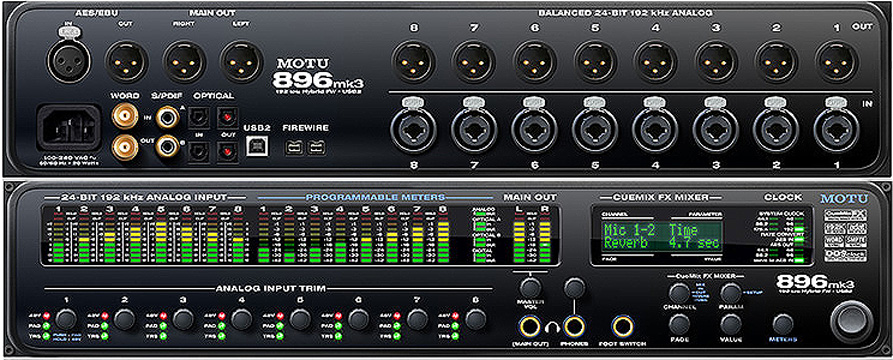Click the CHANNEL knob in CueMix FX Mixer
This screenshot has width=893, height=360.
[679, 293]
